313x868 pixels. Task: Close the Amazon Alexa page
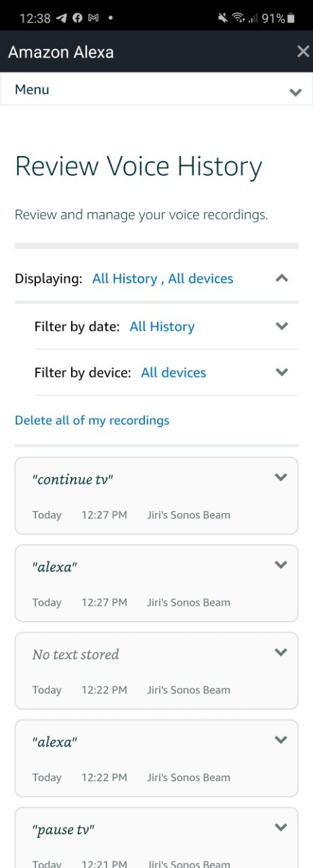click(x=303, y=52)
